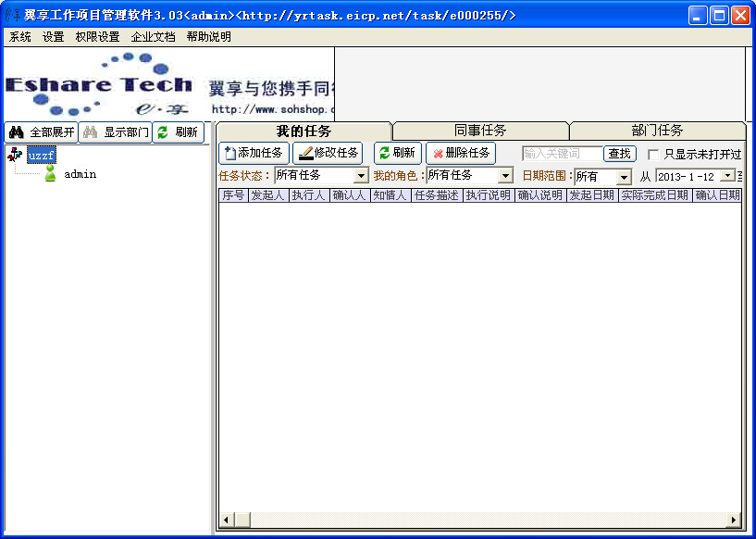Click the 确认人 column header
This screenshot has width=756, height=539.
(x=350, y=195)
